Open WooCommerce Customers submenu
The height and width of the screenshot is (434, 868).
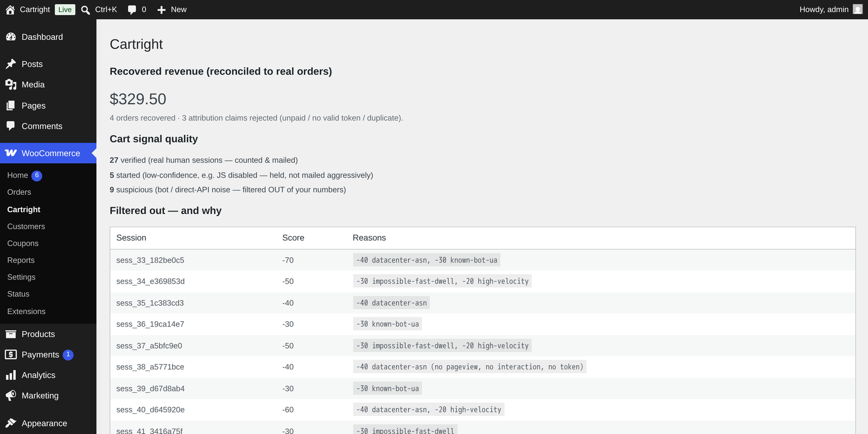tap(26, 226)
